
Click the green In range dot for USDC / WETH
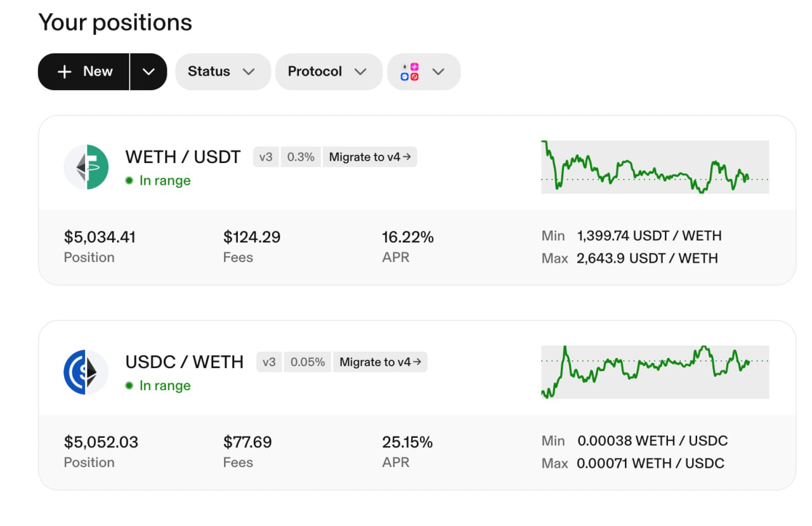129,386
